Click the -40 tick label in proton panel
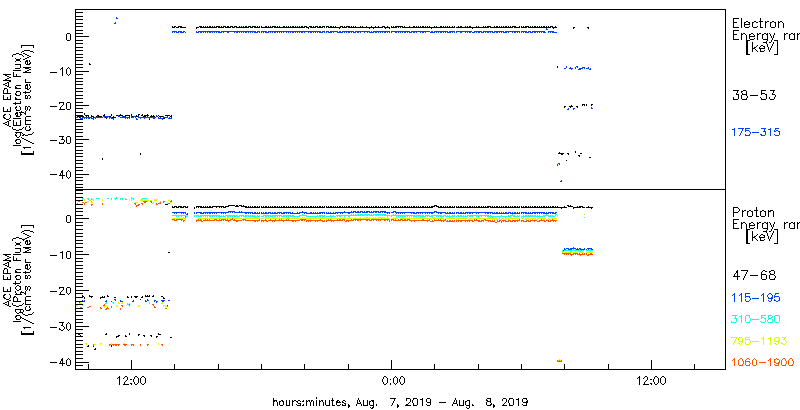 tap(60, 362)
